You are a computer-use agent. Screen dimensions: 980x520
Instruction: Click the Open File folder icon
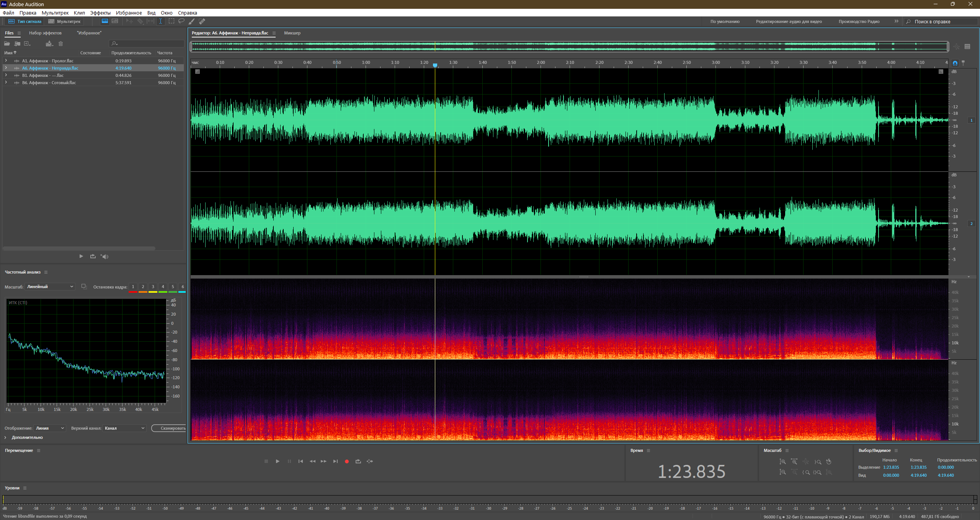coord(7,44)
